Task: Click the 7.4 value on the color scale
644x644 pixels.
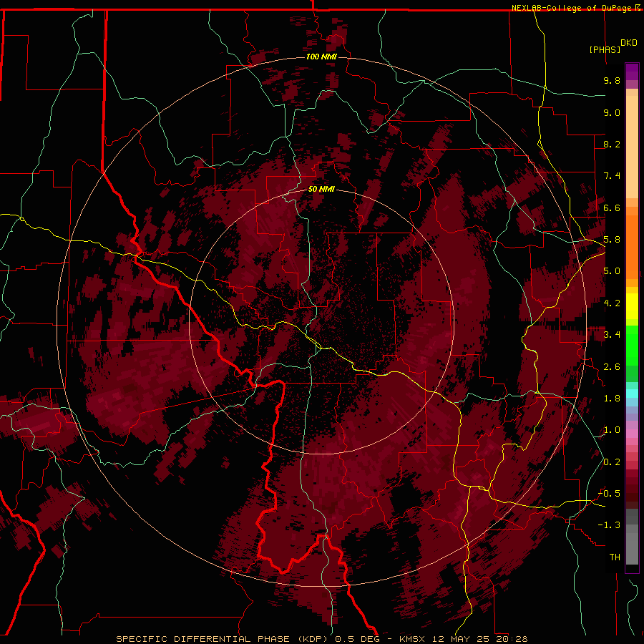Action: (x=612, y=176)
